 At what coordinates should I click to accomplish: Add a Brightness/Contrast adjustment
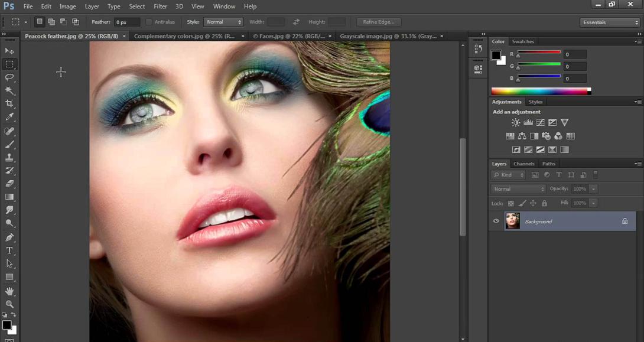point(516,123)
